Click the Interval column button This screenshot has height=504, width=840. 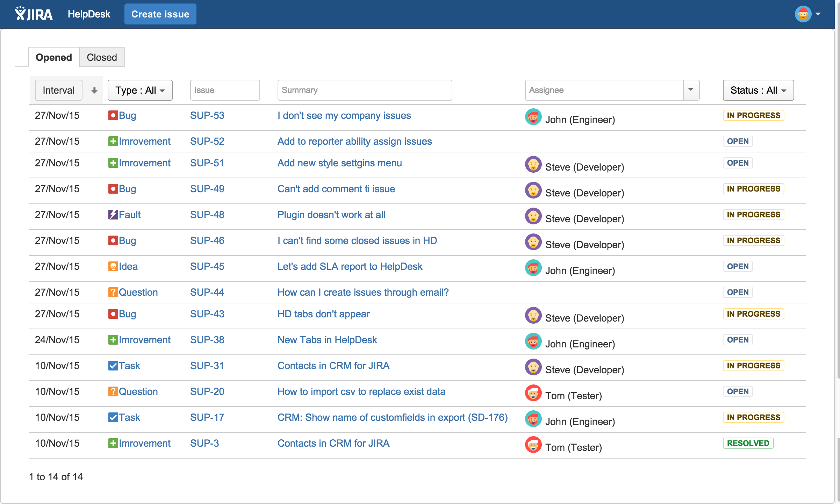pyautogui.click(x=58, y=90)
